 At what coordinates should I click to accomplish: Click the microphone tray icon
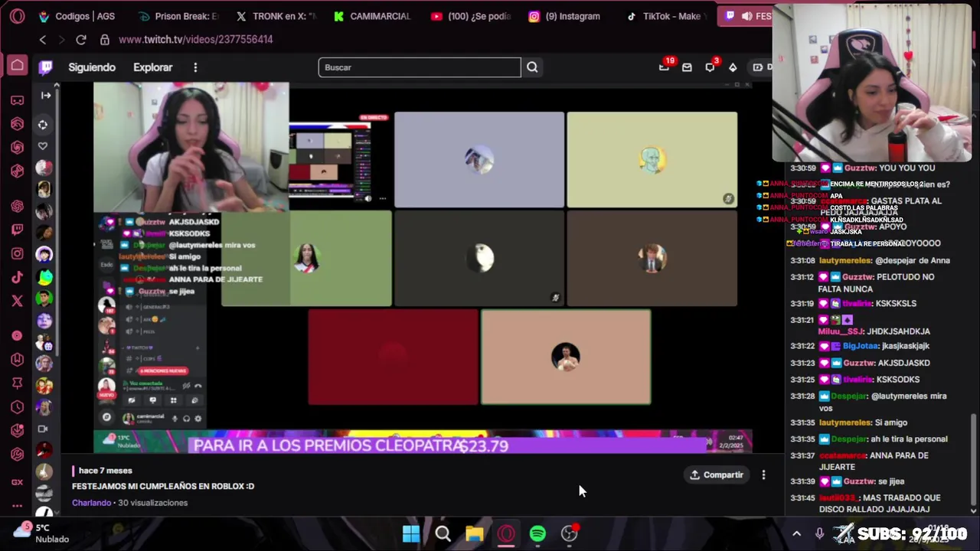[x=819, y=533]
